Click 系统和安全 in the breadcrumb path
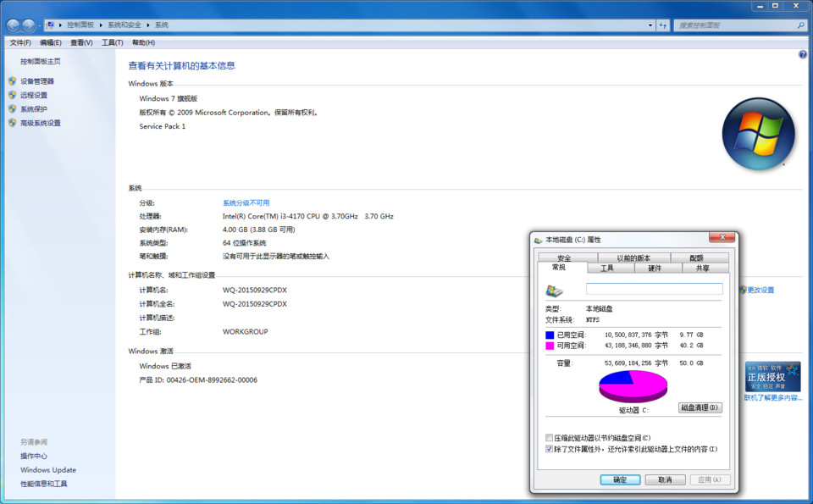This screenshot has height=504, width=813. [124, 25]
